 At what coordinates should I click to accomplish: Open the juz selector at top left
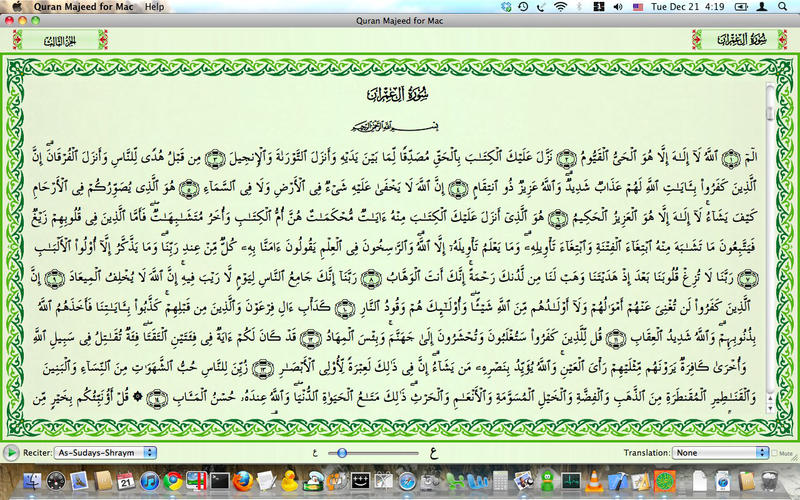pyautogui.click(x=60, y=40)
